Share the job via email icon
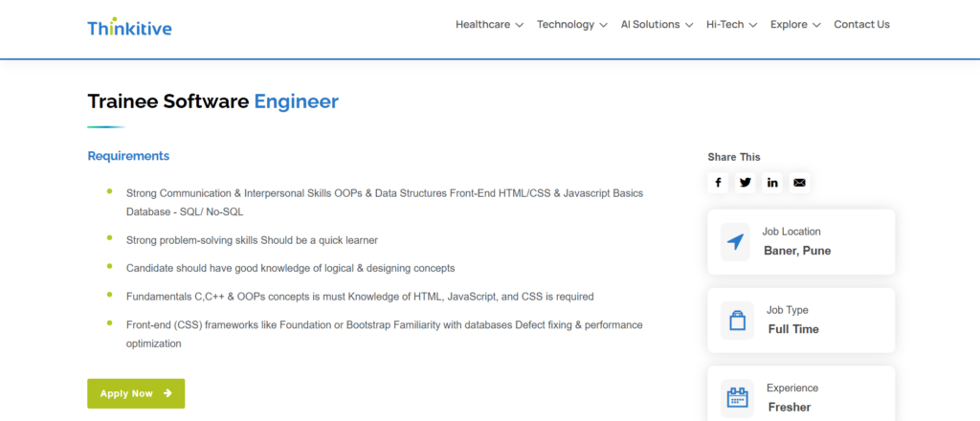980x421 pixels. (x=799, y=182)
